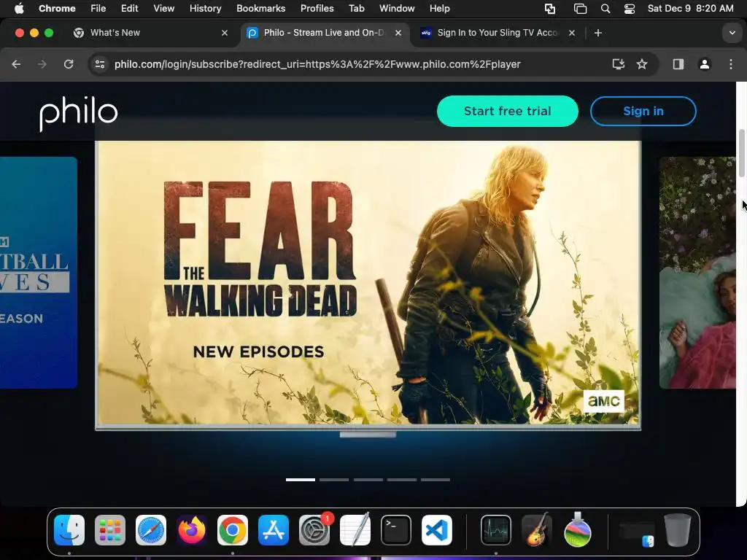The height and width of the screenshot is (560, 747).
Task: Select fourth carousel indicator dash
Action: click(402, 480)
